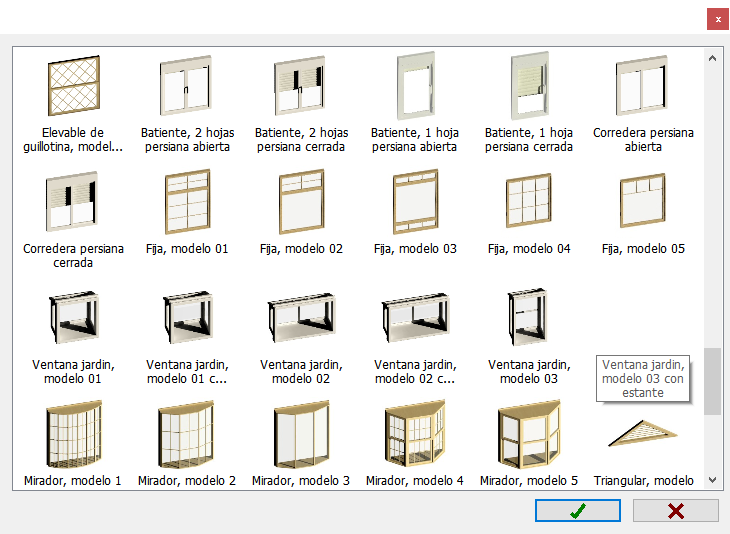Select Corredera persiana cerrada window icon
730x534 pixels.
pyautogui.click(x=72, y=201)
